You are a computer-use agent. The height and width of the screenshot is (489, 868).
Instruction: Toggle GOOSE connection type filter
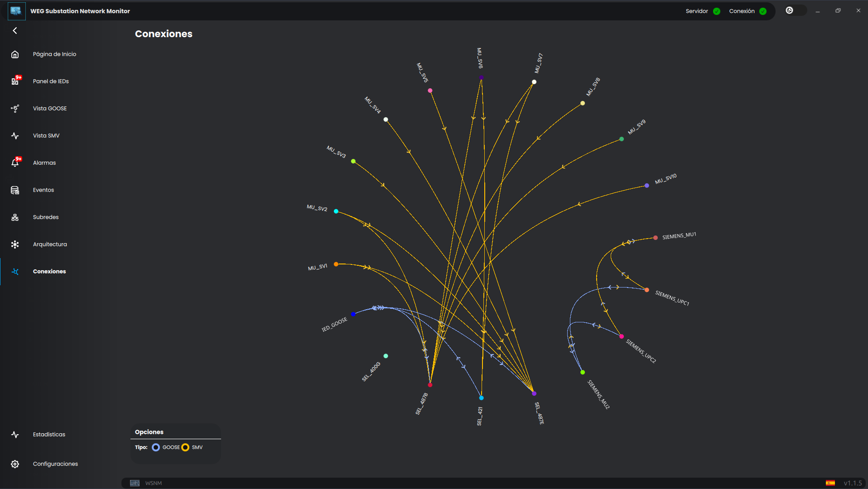(156, 447)
